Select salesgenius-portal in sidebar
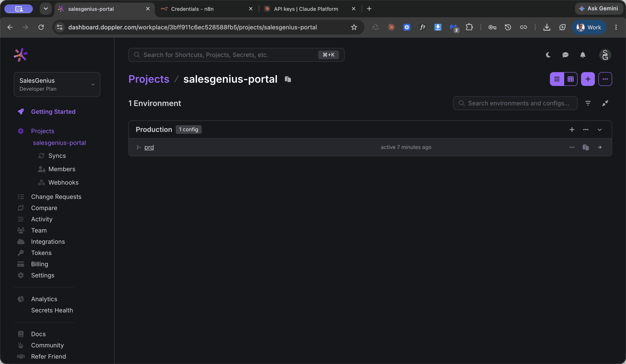 (59, 143)
